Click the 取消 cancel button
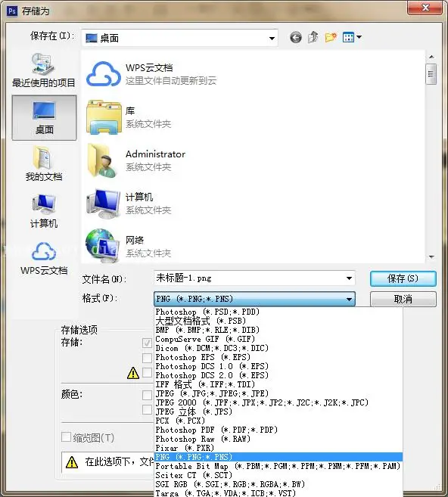Image resolution: width=448 pixels, height=497 pixels. coord(403,299)
